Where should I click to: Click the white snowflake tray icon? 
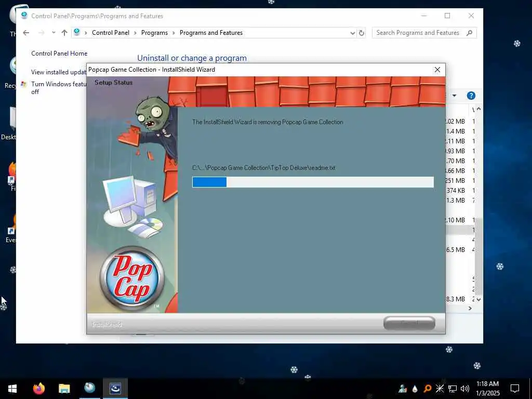[x=440, y=389]
